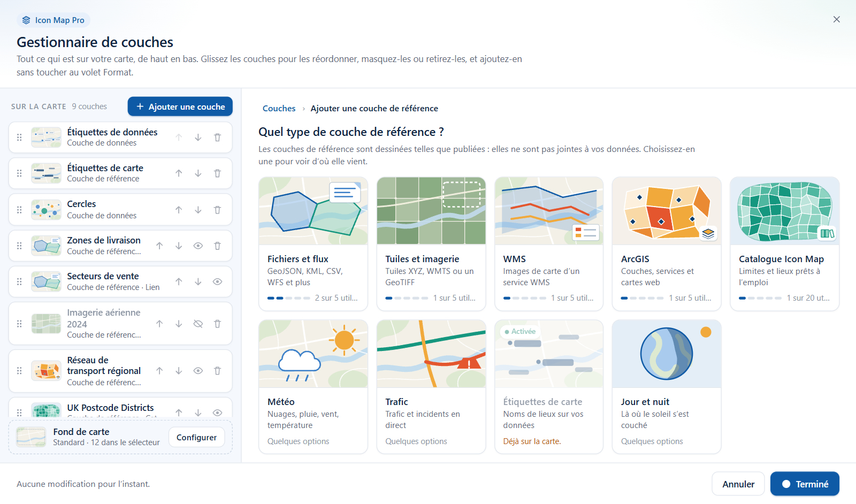856x504 pixels.
Task: Remove the Zones de livraison layer
Action: pyautogui.click(x=217, y=246)
